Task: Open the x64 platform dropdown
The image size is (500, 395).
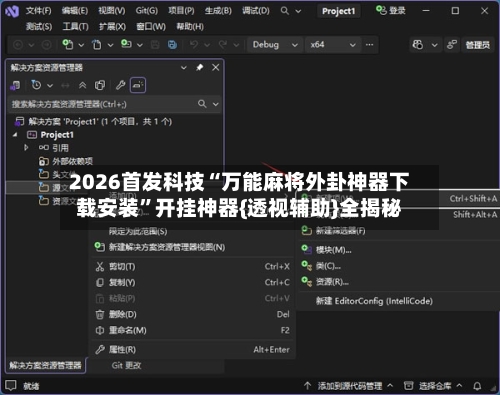Action: coord(333,45)
